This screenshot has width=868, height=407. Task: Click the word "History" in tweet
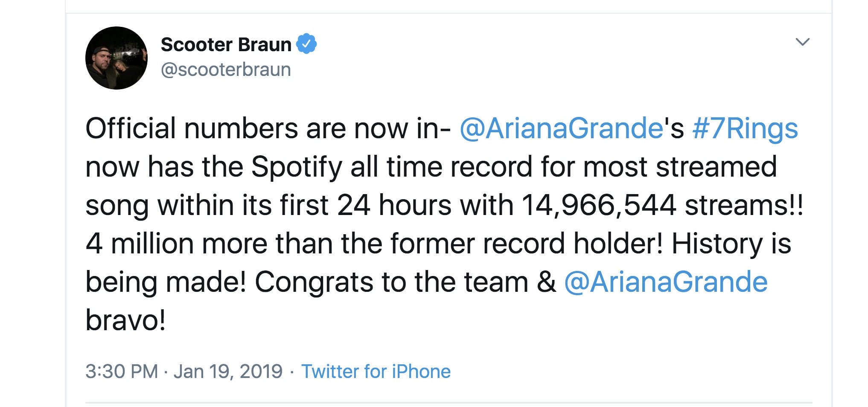[x=717, y=244]
